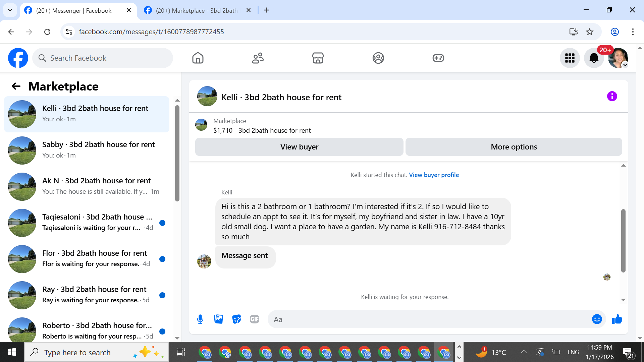Open the Gaming controller icon
Viewport: 644px width, 362px height.
click(438, 58)
